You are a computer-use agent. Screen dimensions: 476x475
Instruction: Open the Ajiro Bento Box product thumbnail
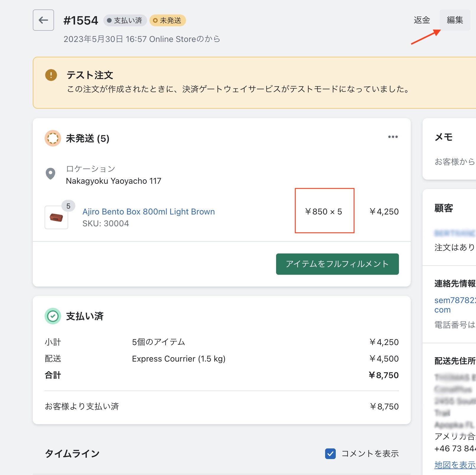pos(56,217)
